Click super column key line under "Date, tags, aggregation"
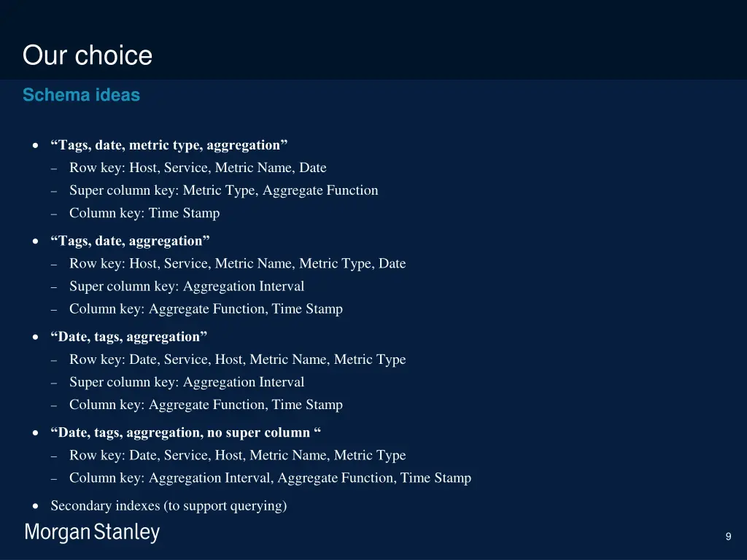Viewport: 747px width, 560px height. 187,382
